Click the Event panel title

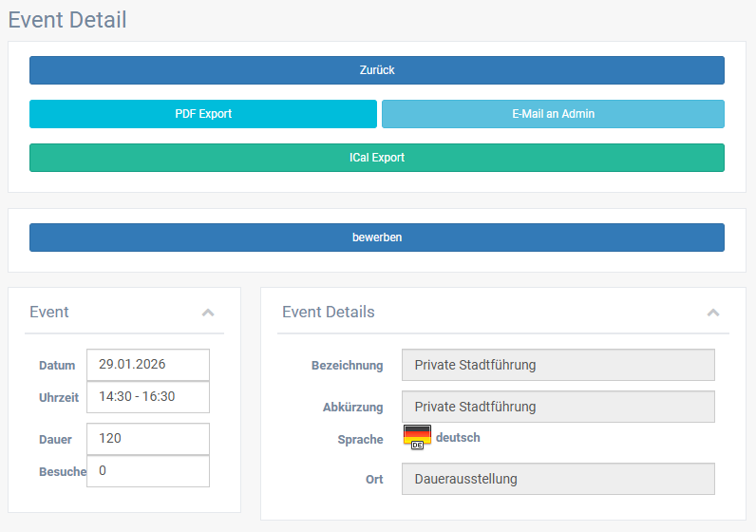(49, 312)
